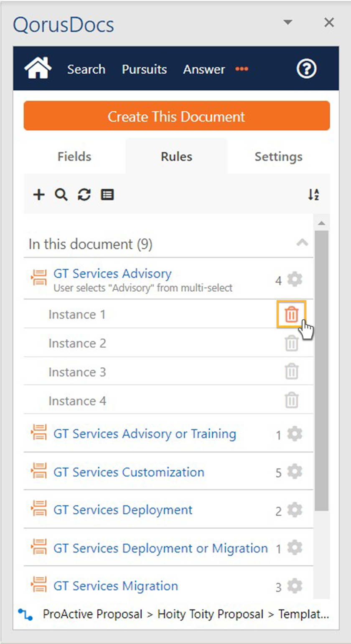Open settings gear for GT Services Advisory
The width and height of the screenshot is (351, 644).
click(295, 279)
